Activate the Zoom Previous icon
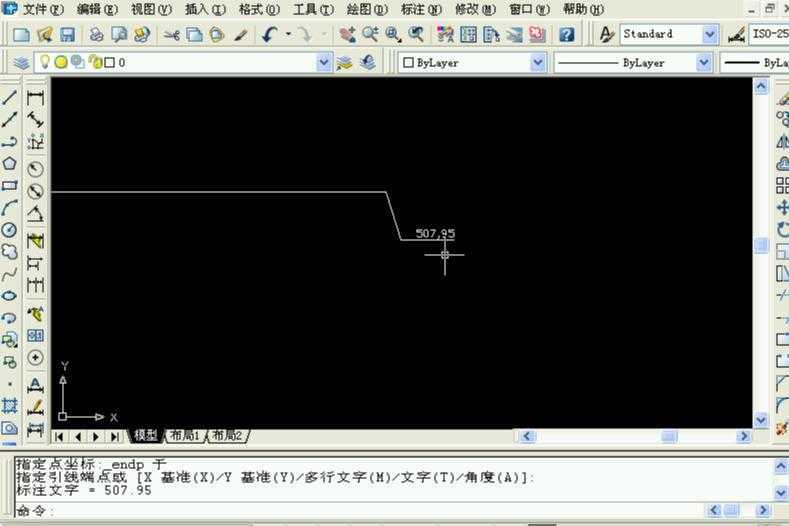Viewport: 789px width, 526px height. point(416,34)
